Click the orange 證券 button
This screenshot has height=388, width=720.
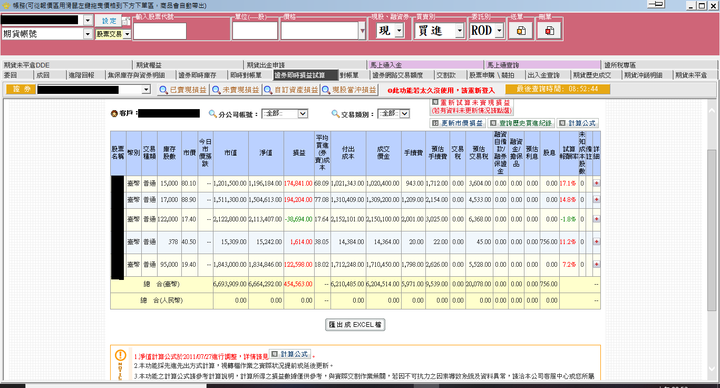21,89
